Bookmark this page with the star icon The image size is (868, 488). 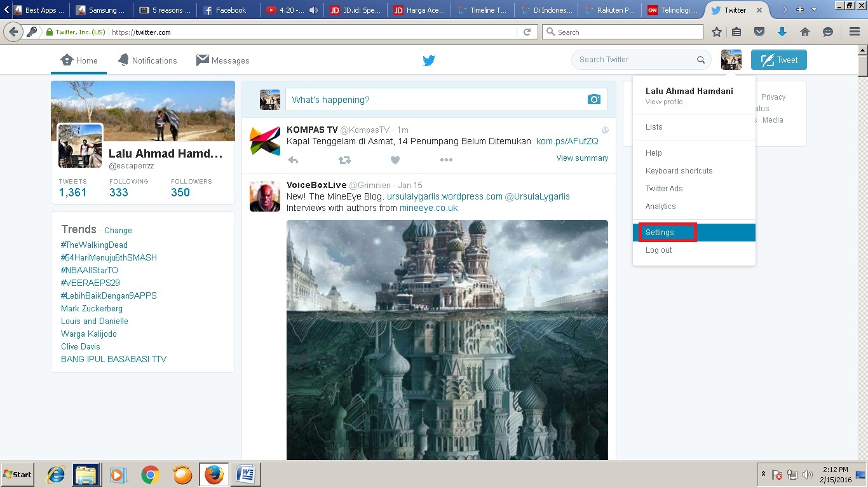pyautogui.click(x=716, y=32)
